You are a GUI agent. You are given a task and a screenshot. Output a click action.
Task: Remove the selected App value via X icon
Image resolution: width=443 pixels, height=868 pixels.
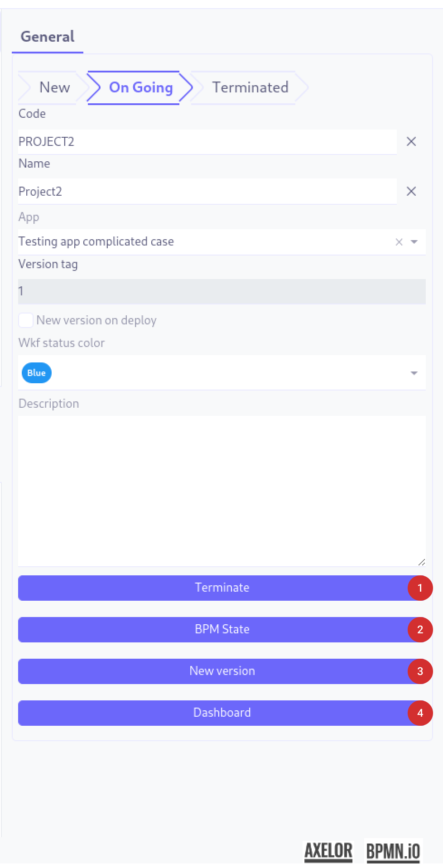[x=399, y=242]
